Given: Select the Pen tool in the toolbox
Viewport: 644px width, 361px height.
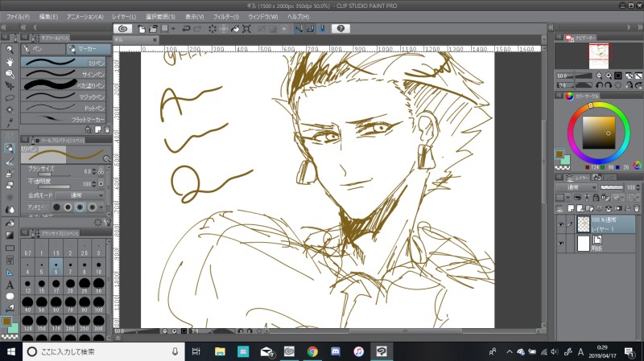Looking at the screenshot, I should click(x=10, y=149).
